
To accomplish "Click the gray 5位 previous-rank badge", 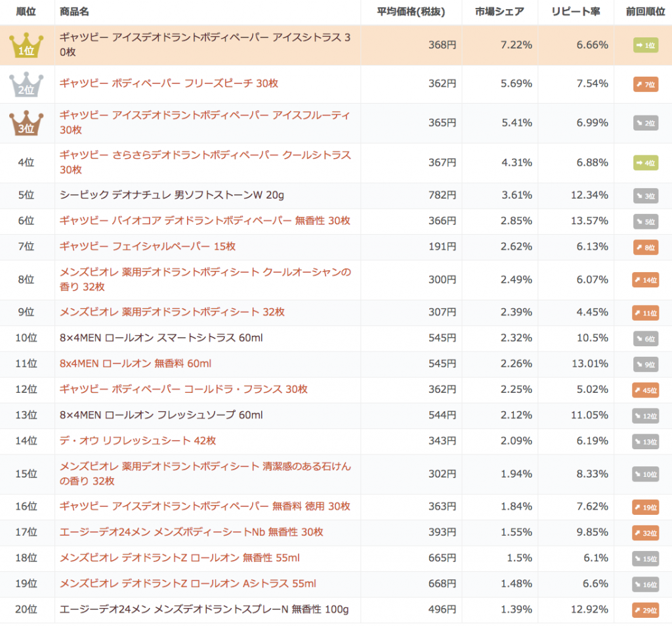I will (x=646, y=222).
